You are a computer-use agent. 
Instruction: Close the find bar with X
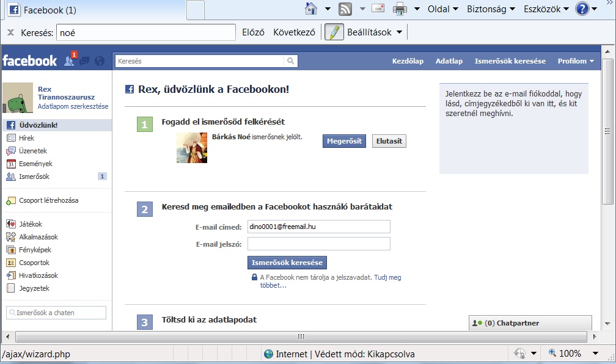click(x=11, y=32)
